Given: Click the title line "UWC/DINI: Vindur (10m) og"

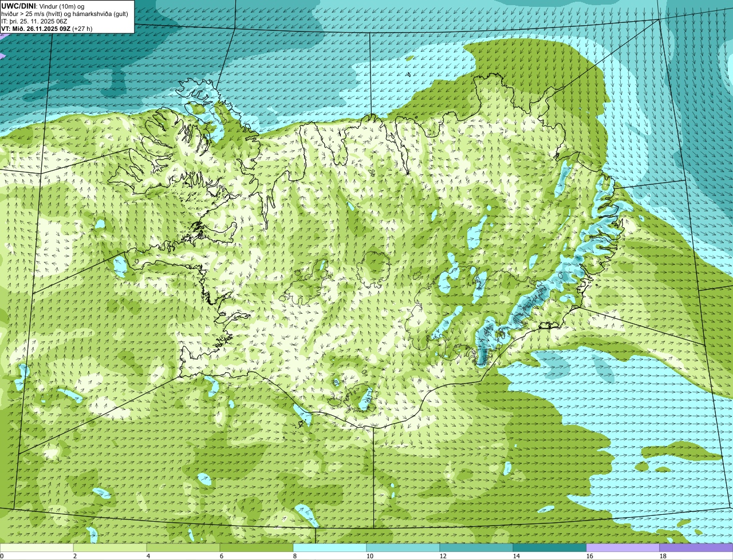Looking at the screenshot, I should (42, 6).
